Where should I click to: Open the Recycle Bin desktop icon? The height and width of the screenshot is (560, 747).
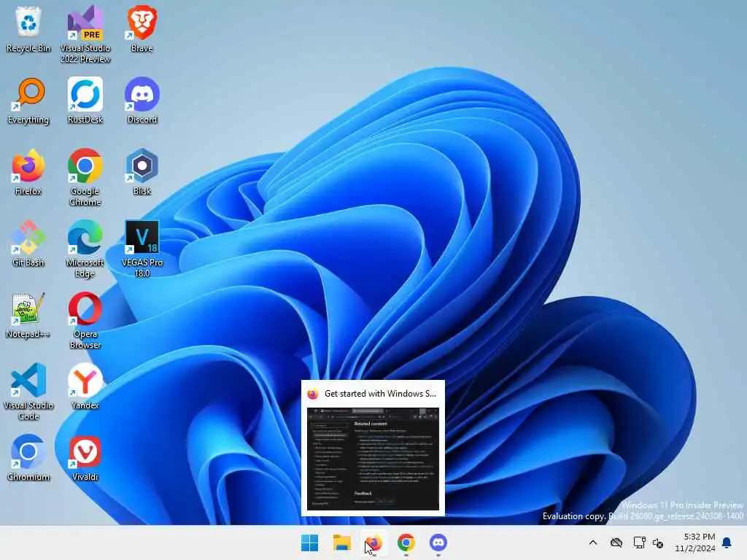click(x=28, y=29)
